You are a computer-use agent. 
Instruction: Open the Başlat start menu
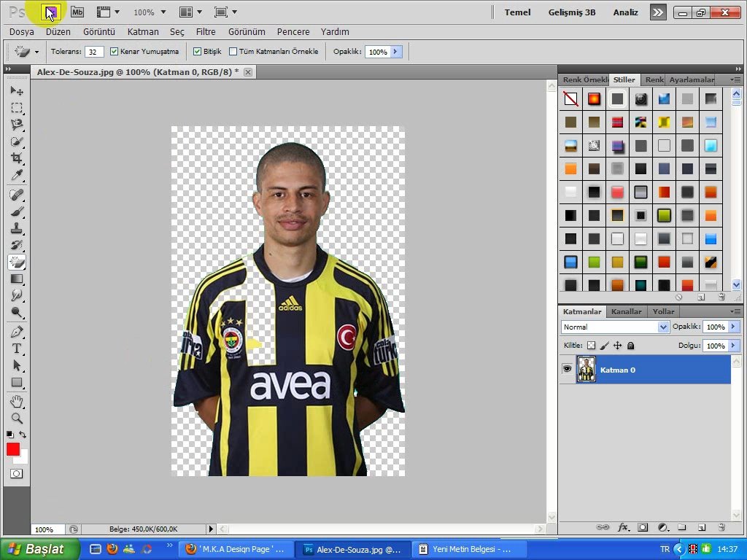click(39, 549)
